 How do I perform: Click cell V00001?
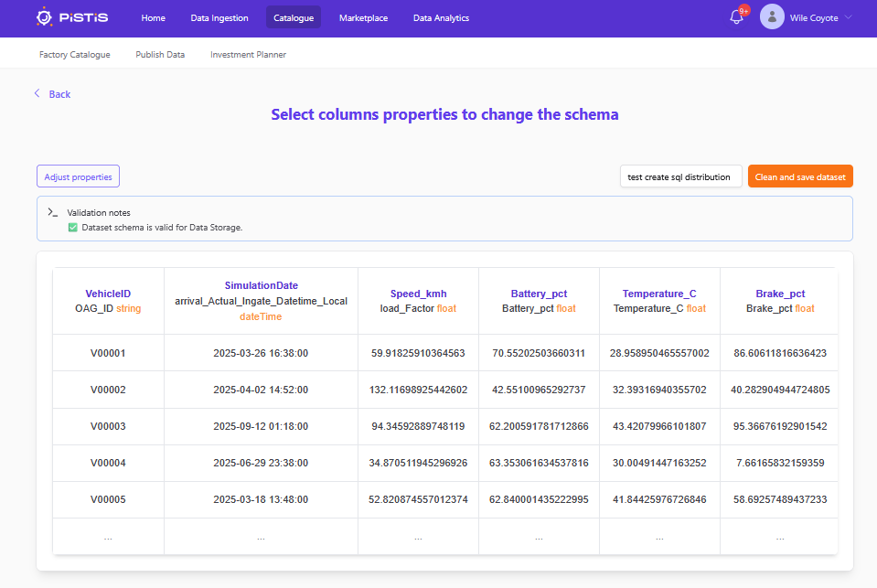[x=108, y=353]
